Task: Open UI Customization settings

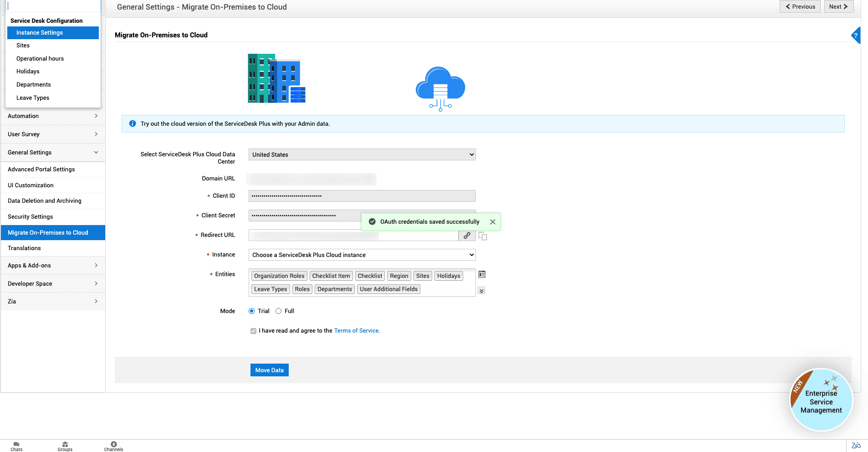Action: [53, 185]
